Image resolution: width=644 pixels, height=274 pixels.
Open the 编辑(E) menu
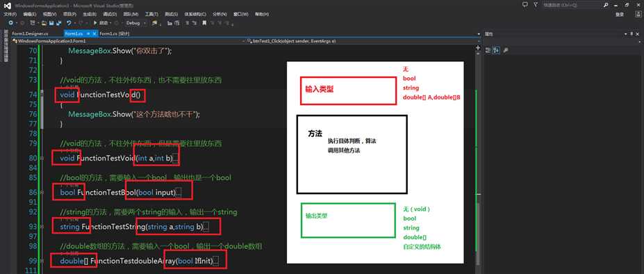[30, 14]
